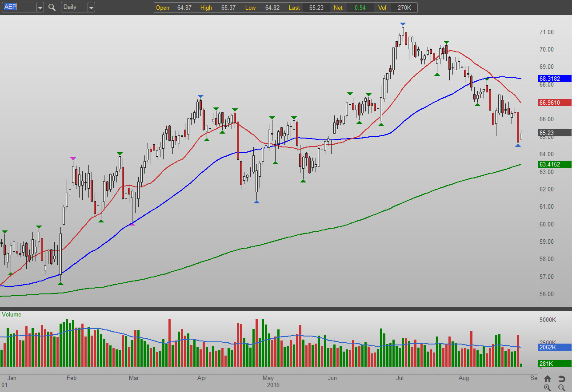
Task: Click the May label on the time axis
Action: pos(268,378)
